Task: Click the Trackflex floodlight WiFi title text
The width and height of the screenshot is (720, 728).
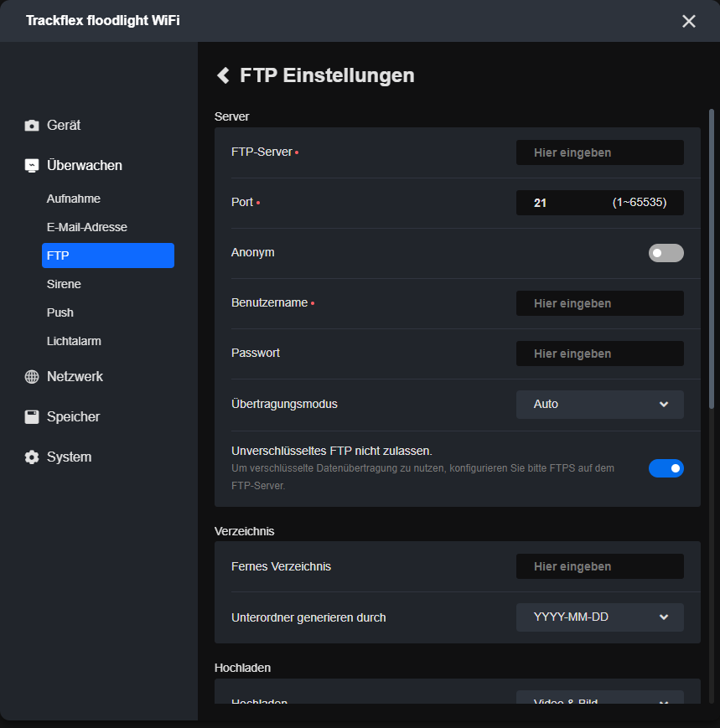Action: pos(102,20)
